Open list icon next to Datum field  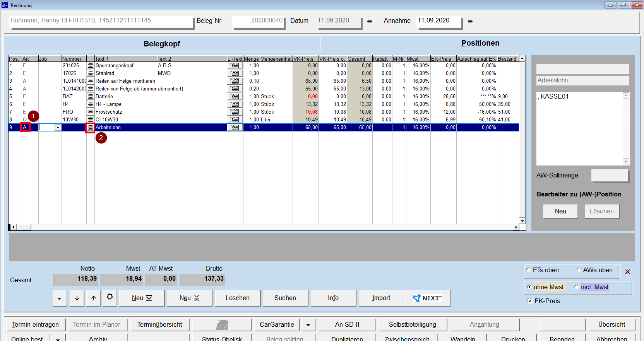click(x=370, y=21)
